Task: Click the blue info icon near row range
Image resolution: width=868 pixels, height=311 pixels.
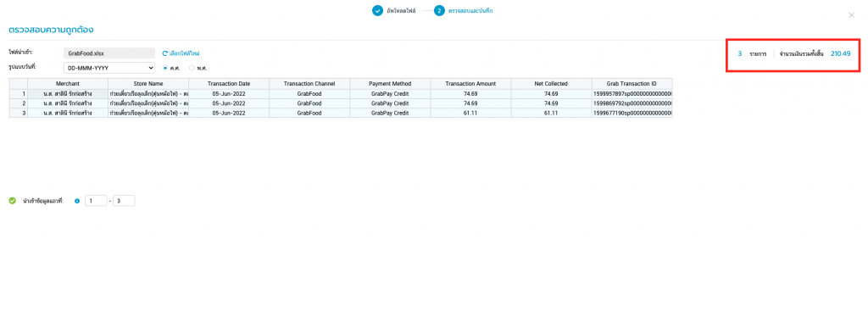Action: [77, 201]
